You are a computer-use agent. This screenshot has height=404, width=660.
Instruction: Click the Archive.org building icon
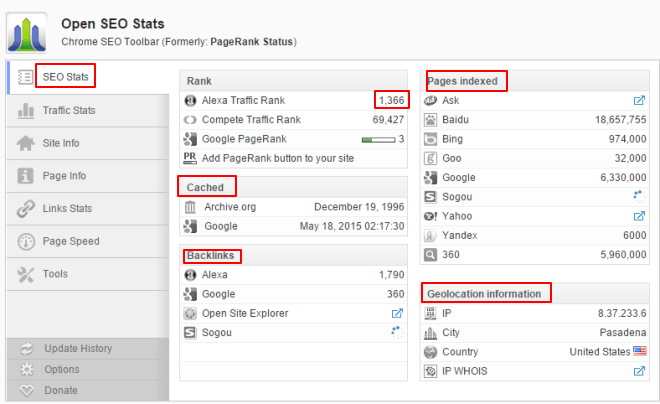(x=190, y=207)
